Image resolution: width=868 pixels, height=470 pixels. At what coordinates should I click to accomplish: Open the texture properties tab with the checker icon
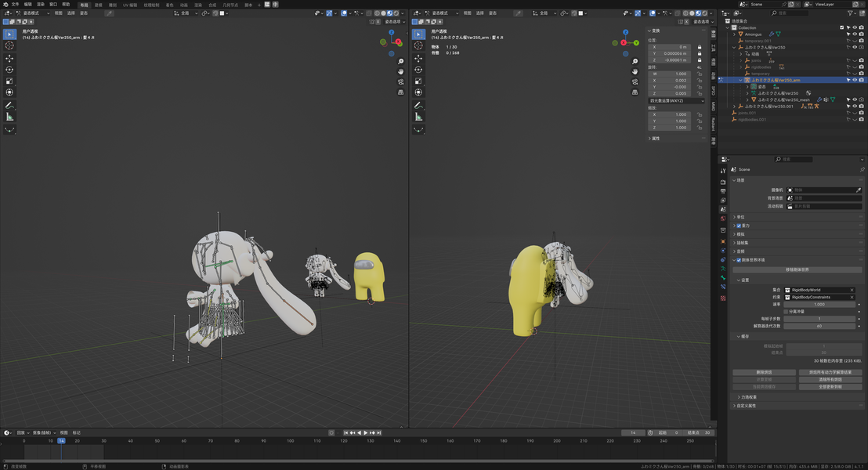[723, 298]
